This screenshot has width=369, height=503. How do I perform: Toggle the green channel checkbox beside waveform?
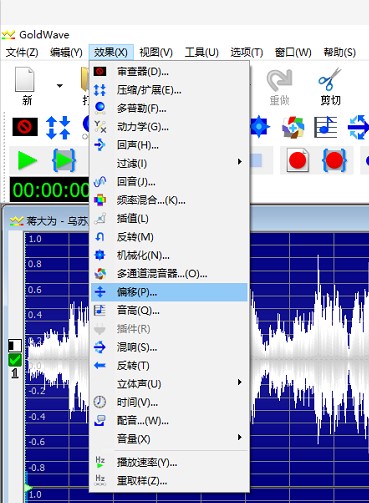[15, 360]
